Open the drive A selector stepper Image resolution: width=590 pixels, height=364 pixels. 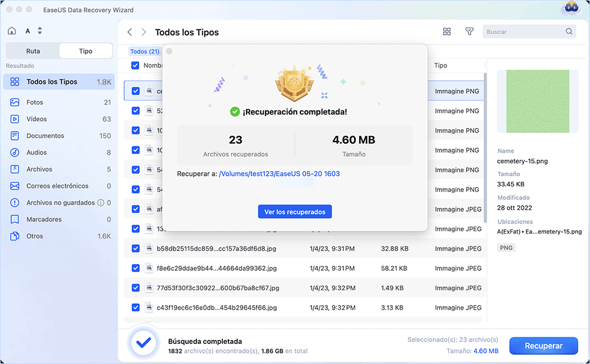coord(40,31)
